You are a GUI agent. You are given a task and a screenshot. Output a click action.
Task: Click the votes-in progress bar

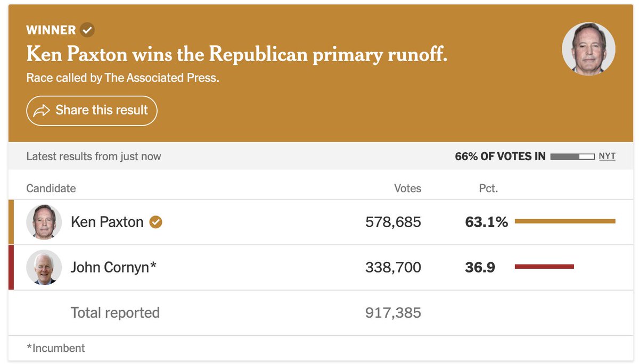[572, 156]
